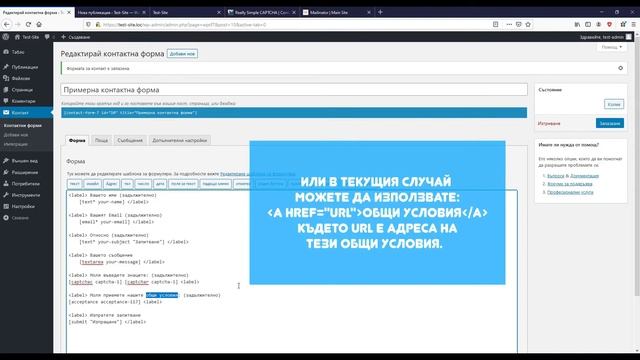Screen dimensions: 640x360
Task: Click the blue Запазване save button
Action: pos(610,123)
